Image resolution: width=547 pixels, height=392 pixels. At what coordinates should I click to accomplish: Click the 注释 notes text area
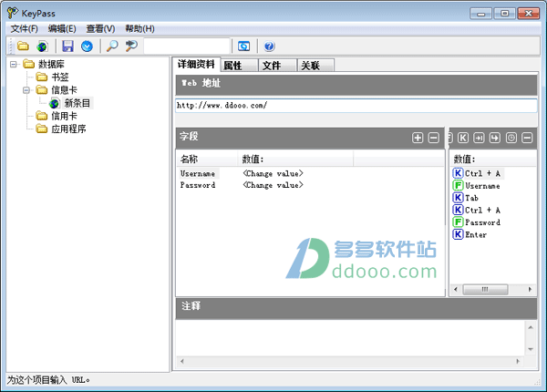click(350, 337)
